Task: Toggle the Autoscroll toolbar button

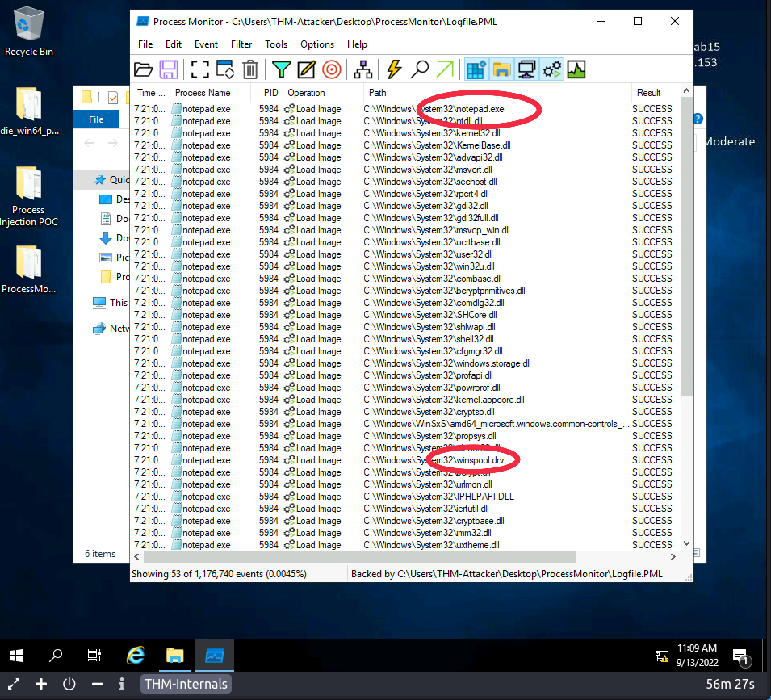Action: tap(224, 69)
